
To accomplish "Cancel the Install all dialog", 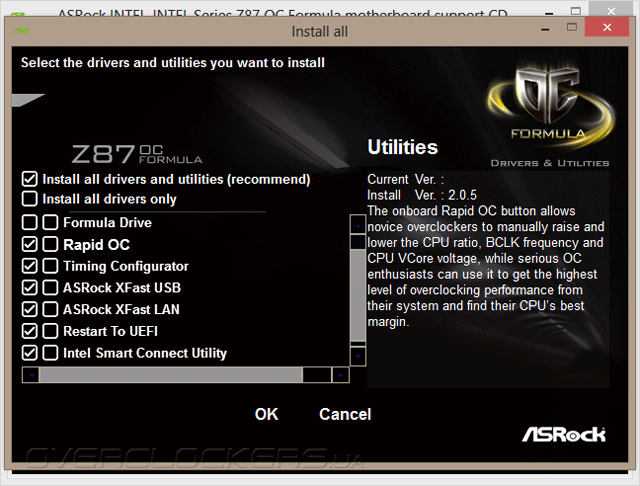I will [x=345, y=414].
